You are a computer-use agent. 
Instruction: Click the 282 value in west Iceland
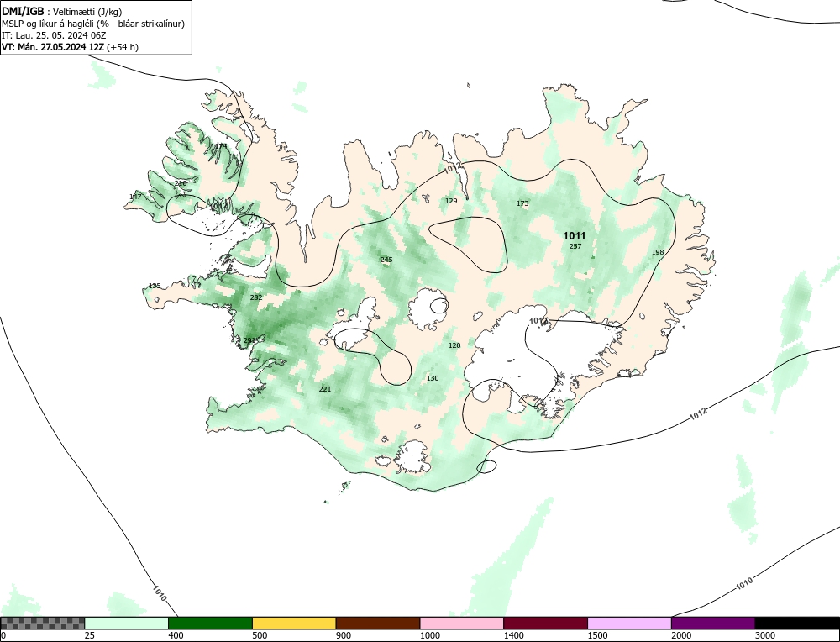point(256,297)
